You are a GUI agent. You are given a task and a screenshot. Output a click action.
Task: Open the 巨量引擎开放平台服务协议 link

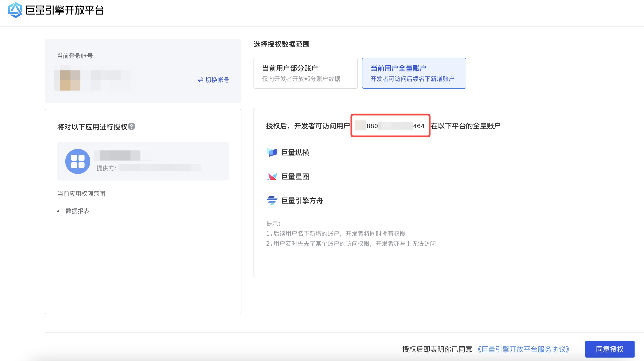click(523, 349)
